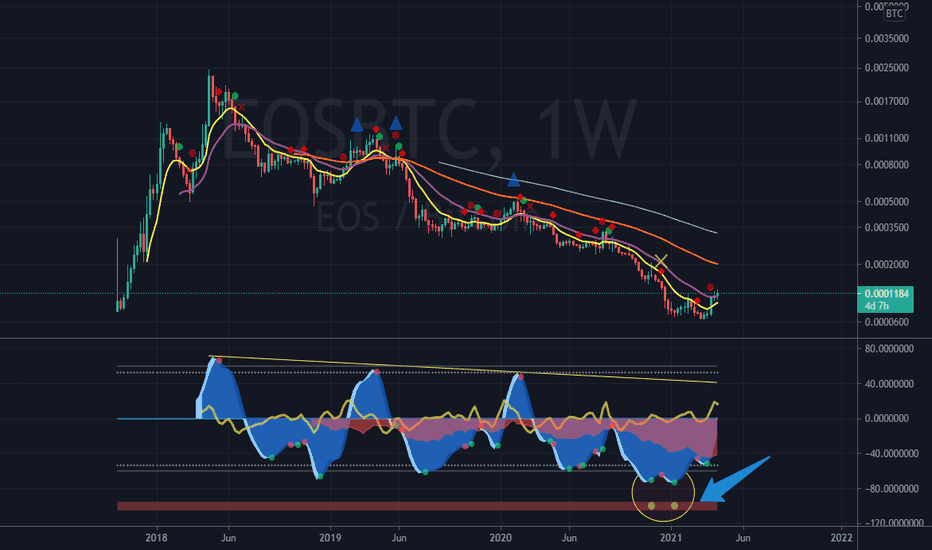This screenshot has height=550, width=932.
Task: Click the yellow X signal marker near late 2020
Action: coord(661,260)
